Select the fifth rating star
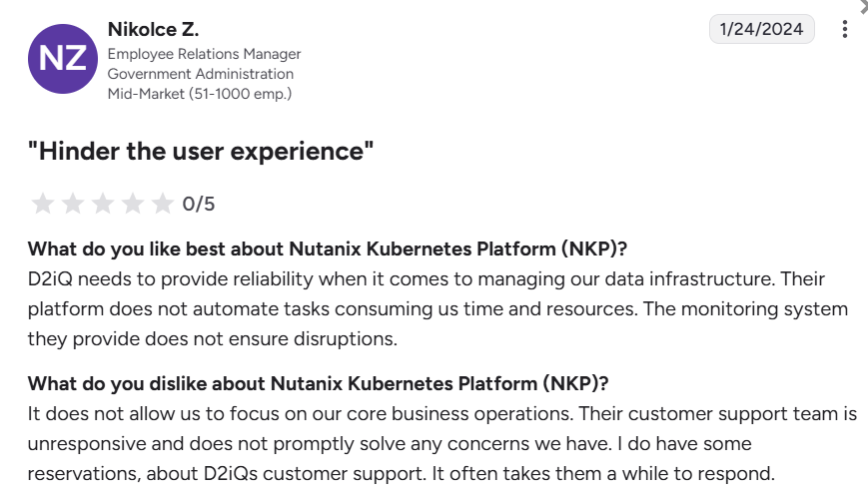868x498 pixels. pyautogui.click(x=162, y=204)
